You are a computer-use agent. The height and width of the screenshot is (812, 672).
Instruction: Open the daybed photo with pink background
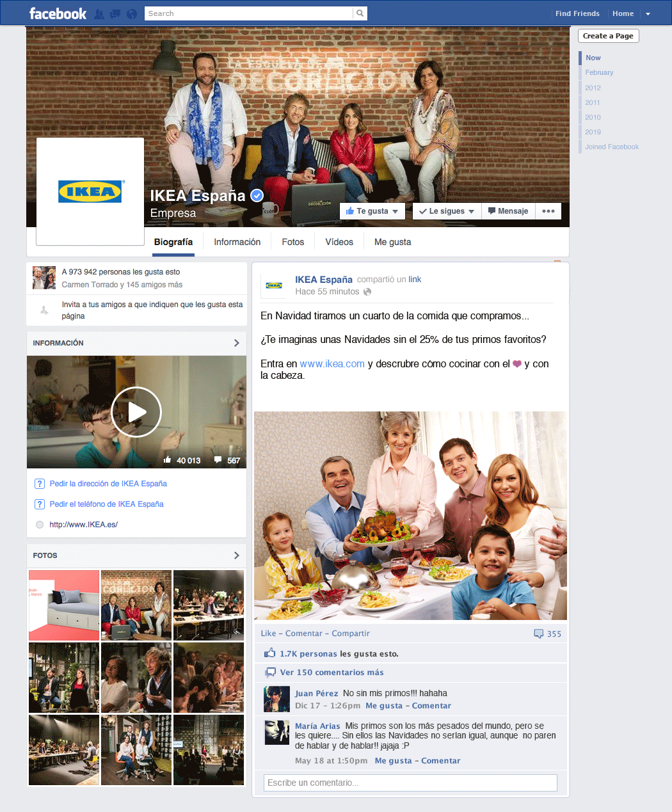(x=64, y=605)
